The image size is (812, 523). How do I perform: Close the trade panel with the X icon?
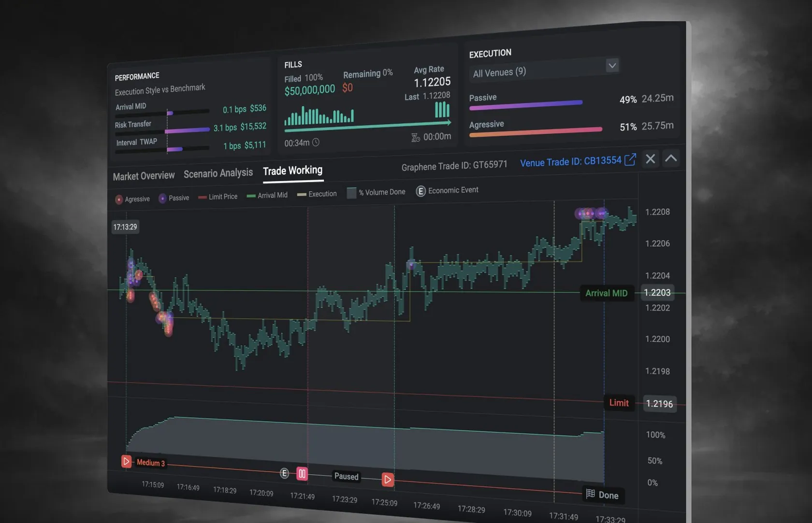651,158
